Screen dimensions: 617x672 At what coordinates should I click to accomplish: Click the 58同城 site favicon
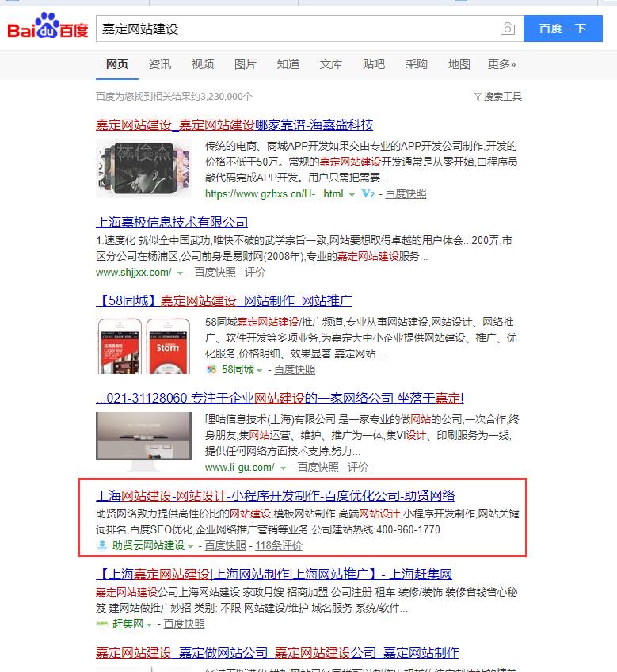(x=211, y=369)
